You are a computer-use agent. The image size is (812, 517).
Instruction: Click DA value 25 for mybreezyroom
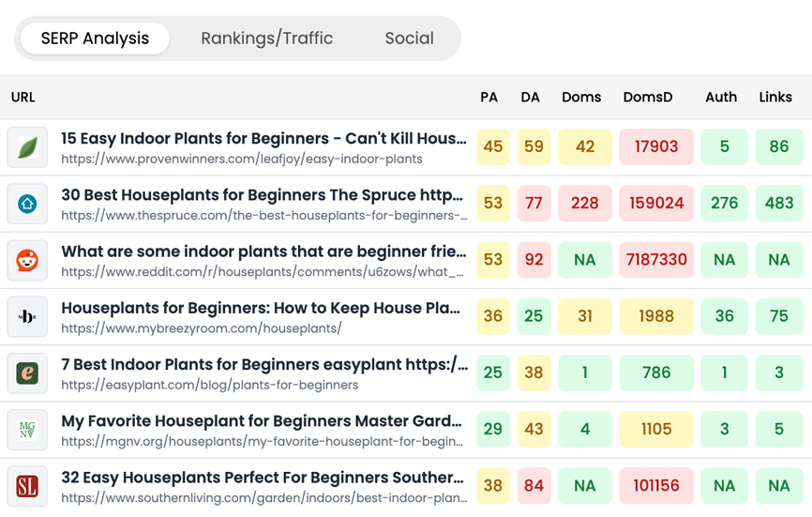[534, 316]
